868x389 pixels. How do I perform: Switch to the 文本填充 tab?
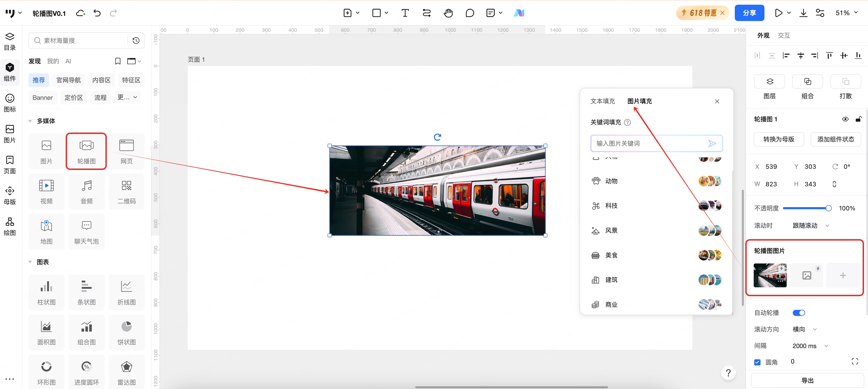click(x=603, y=101)
